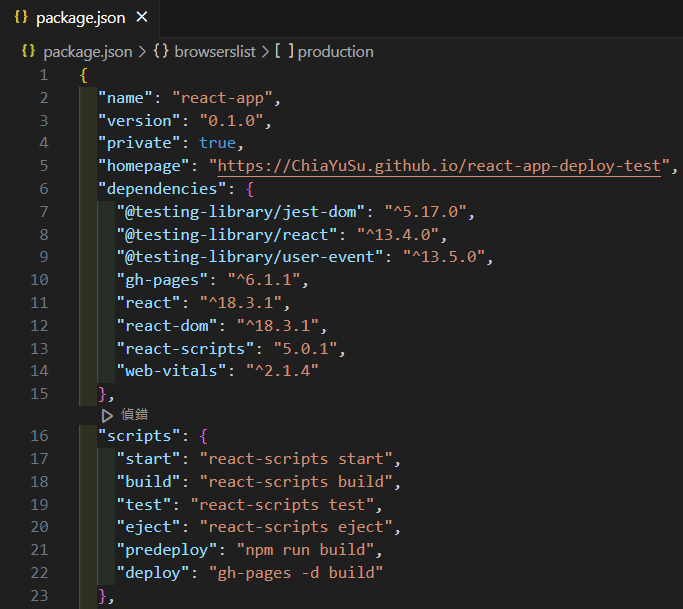Close the package.json tab
683x609 pixels.
click(x=142, y=17)
